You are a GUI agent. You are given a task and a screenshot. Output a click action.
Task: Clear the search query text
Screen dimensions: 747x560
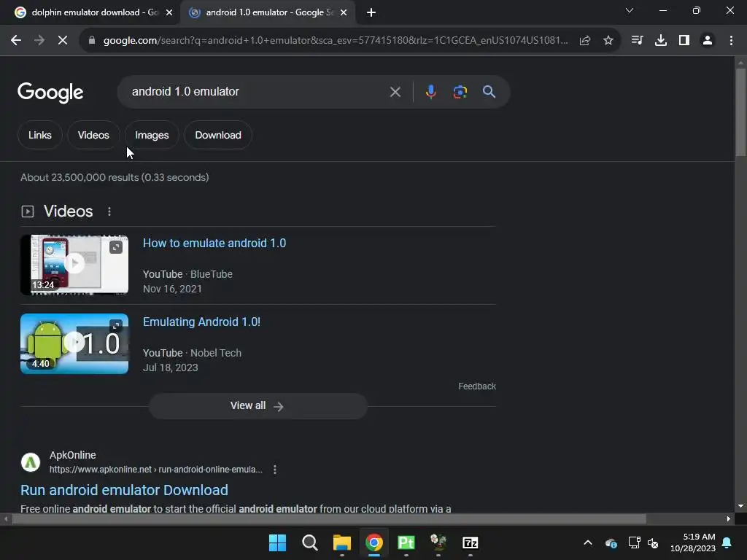pyautogui.click(x=395, y=92)
